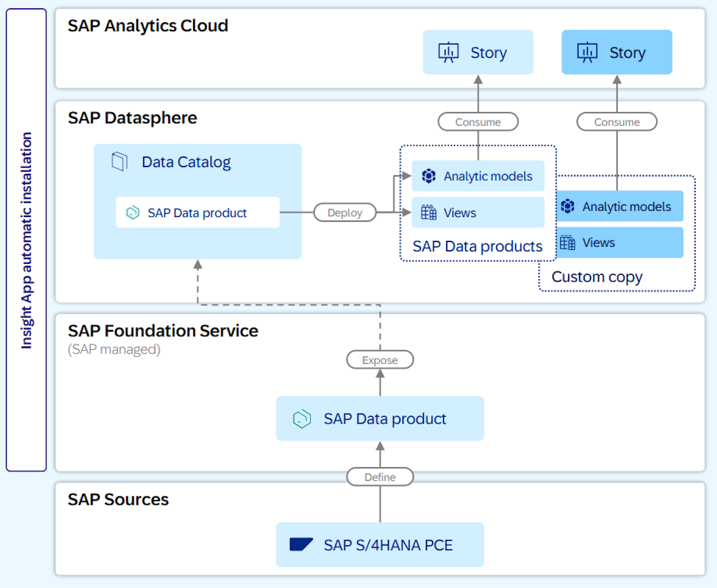Click the Consume pill under the light blue Story
This screenshot has height=588, width=717.
[x=478, y=122]
